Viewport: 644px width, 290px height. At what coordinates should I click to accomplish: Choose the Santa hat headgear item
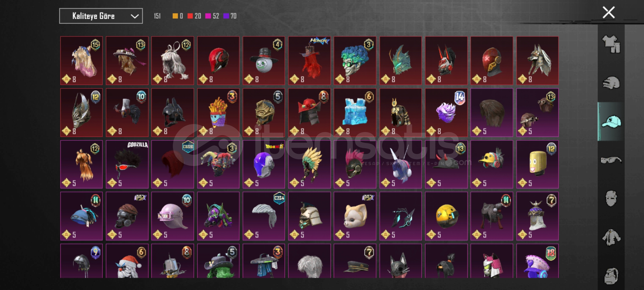pyautogui.click(x=127, y=261)
